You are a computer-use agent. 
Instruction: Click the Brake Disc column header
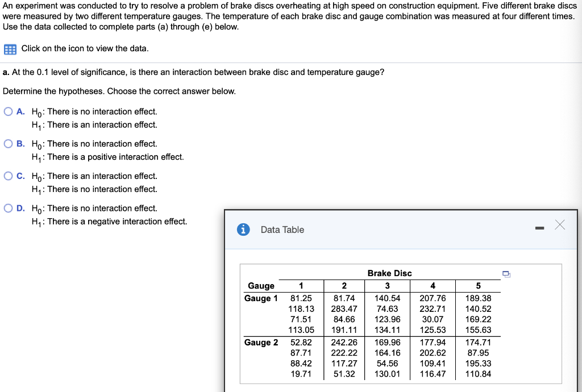coord(390,273)
